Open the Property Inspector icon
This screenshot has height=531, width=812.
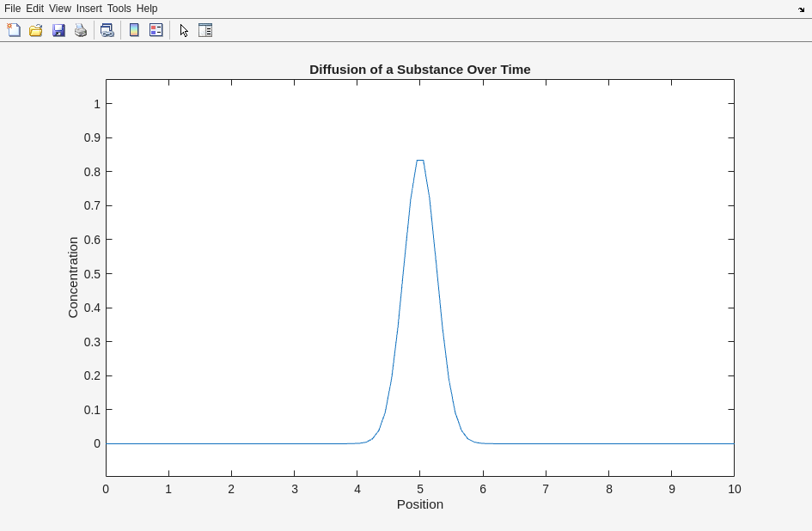[x=205, y=30]
